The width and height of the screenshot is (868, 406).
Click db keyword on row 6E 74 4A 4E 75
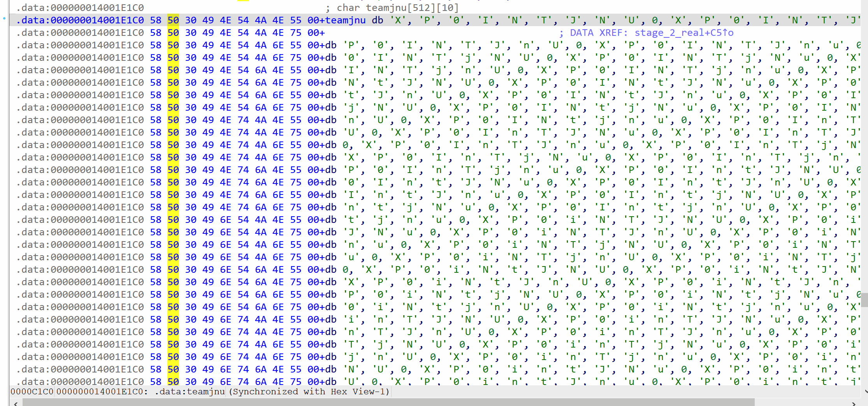click(331, 332)
